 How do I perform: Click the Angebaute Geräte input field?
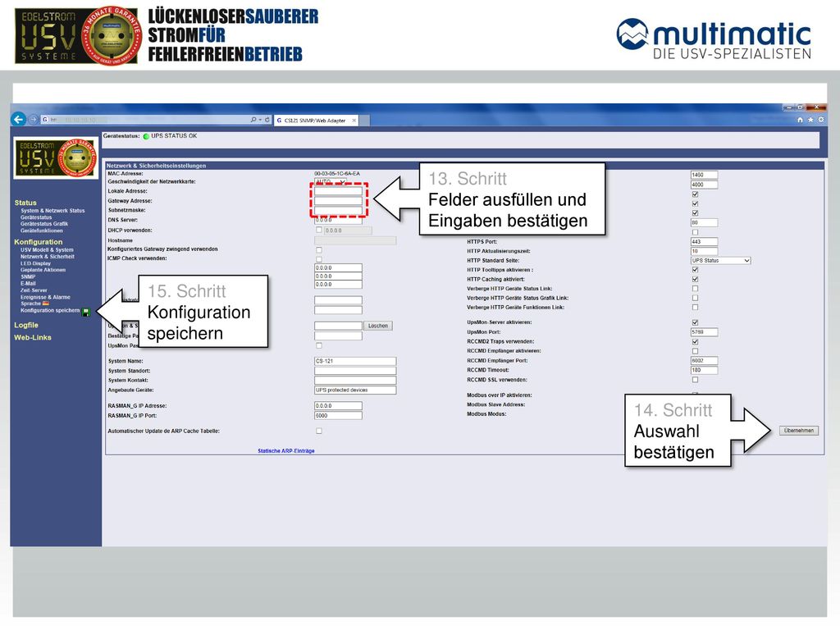click(x=355, y=390)
